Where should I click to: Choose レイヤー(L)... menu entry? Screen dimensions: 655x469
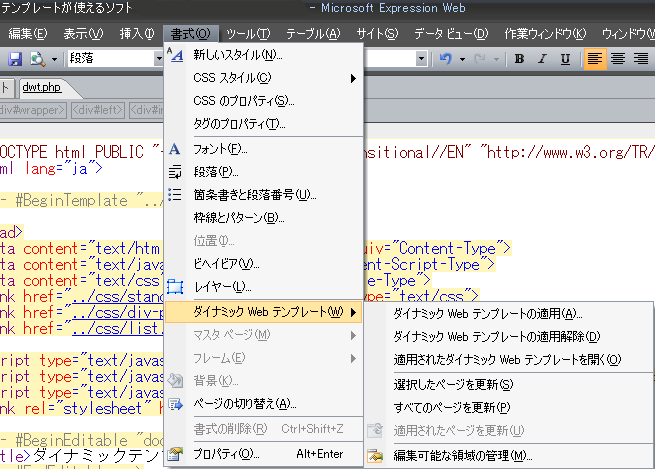[264, 286]
